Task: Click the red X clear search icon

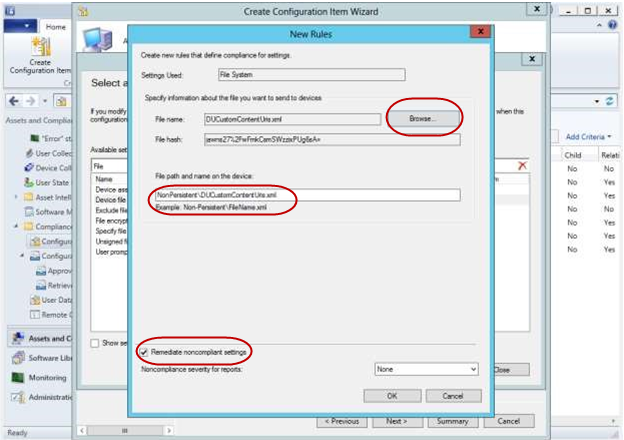Action: point(523,165)
